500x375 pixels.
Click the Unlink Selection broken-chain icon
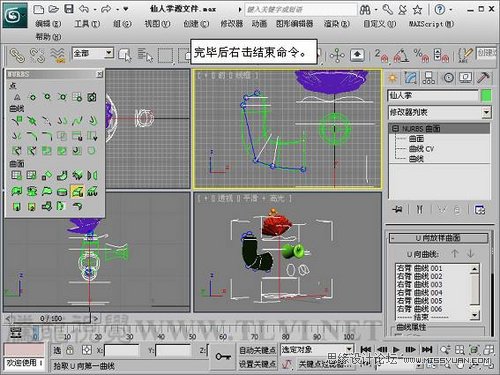(37, 55)
